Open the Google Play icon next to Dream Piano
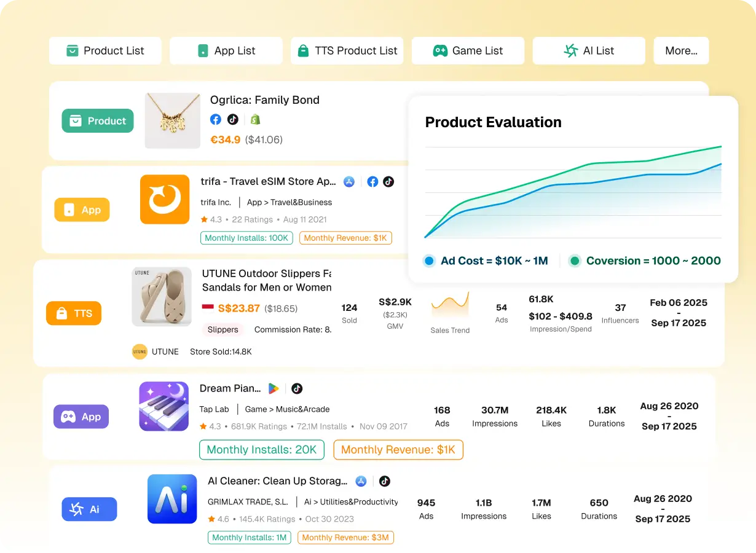Image resolution: width=756 pixels, height=553 pixels. [273, 388]
